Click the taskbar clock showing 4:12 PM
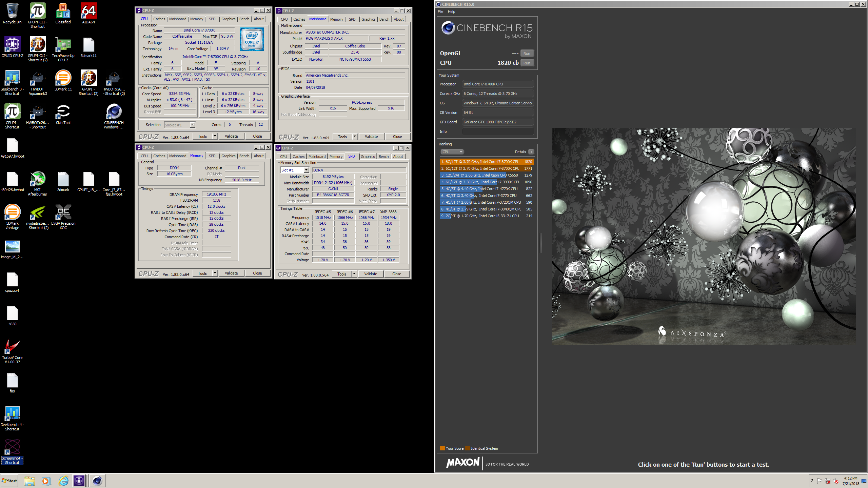The height and width of the screenshot is (488, 868). [851, 481]
